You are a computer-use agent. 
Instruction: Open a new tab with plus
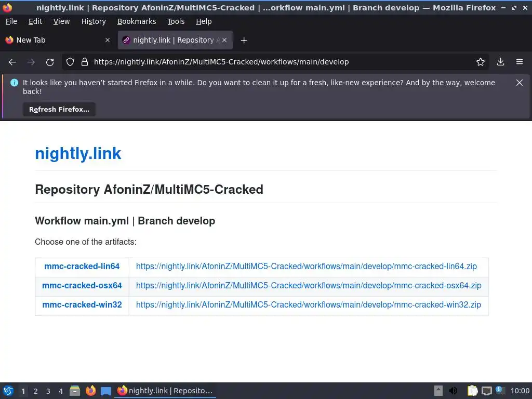pos(244,41)
